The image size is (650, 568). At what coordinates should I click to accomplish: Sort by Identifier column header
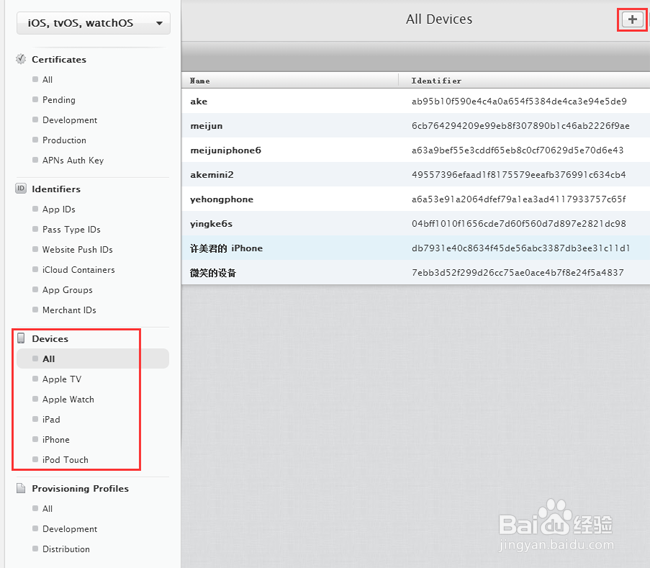(437, 81)
